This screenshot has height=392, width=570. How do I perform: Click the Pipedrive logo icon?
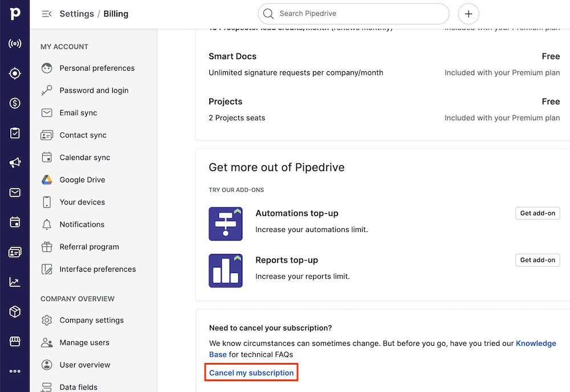pyautogui.click(x=15, y=14)
